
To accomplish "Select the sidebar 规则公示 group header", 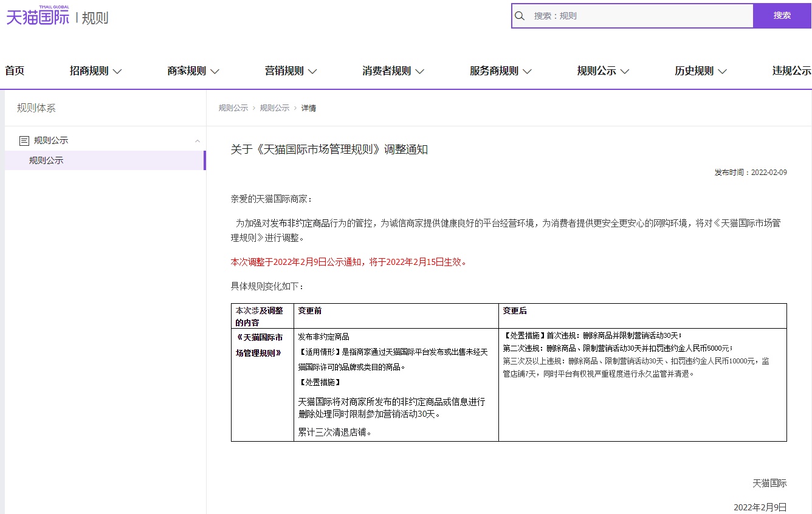I will pos(105,140).
